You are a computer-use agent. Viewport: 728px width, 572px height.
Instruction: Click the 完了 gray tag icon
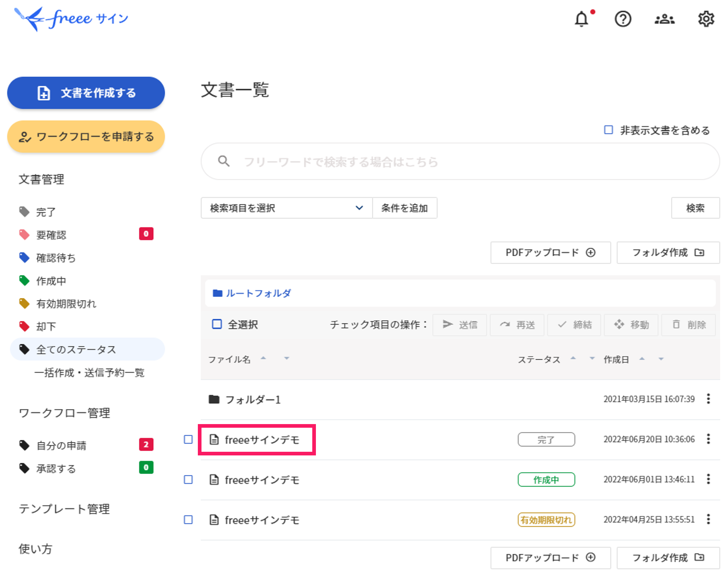click(x=24, y=212)
